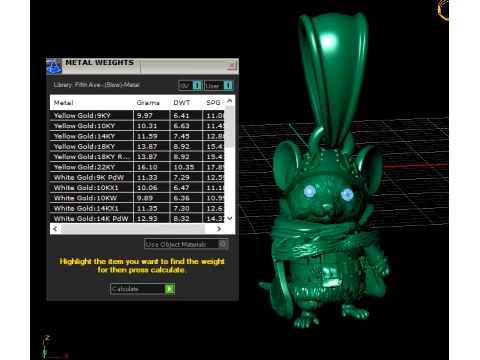The image size is (480, 360).
Task: Click the horizontal scroll right arrow
Action: [x=219, y=229]
